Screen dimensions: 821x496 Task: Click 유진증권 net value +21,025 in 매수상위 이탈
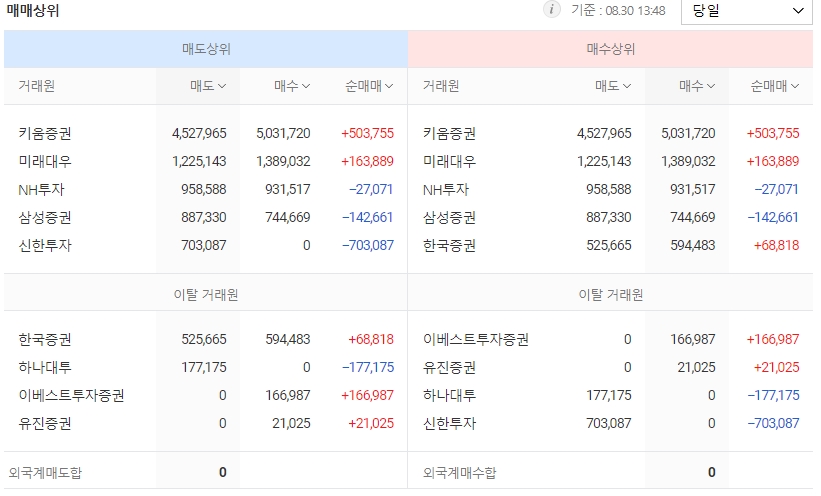coord(776,368)
